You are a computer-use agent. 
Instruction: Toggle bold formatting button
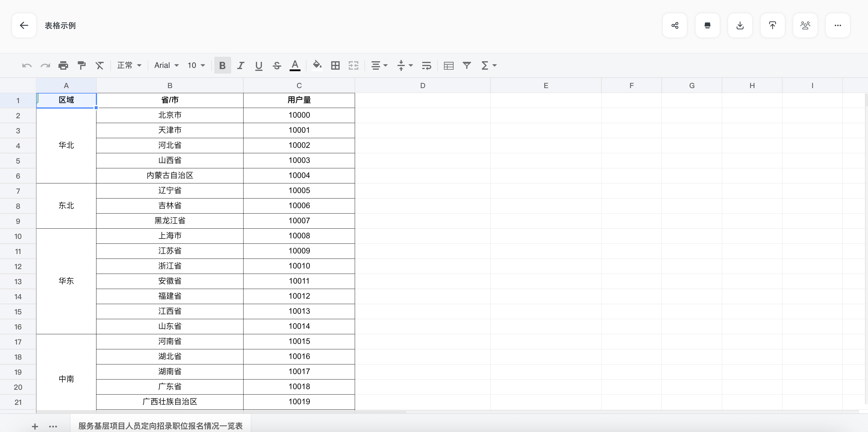pos(222,65)
